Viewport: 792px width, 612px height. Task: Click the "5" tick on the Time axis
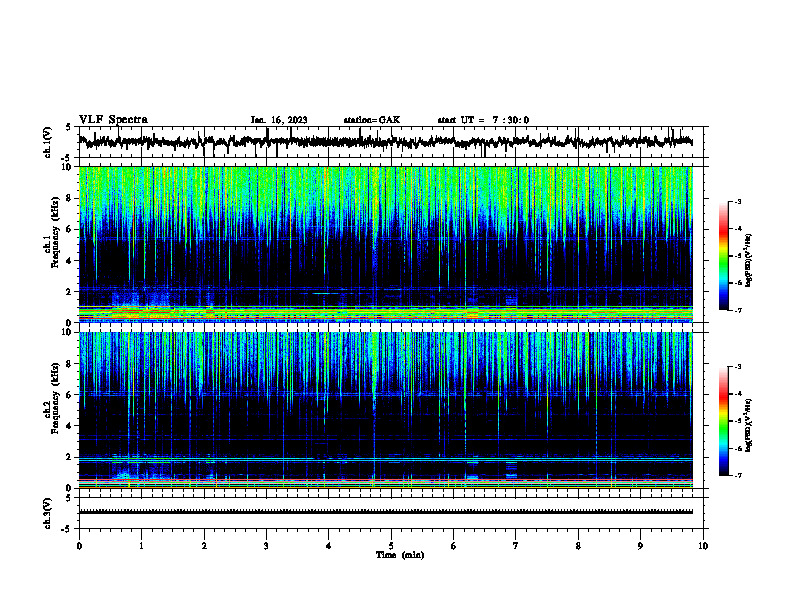pyautogui.click(x=391, y=546)
